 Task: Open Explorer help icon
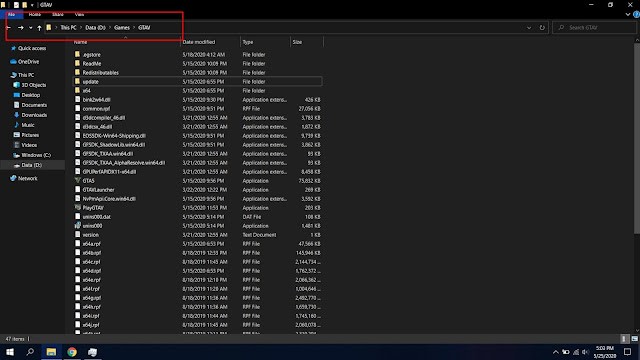click(636, 14)
